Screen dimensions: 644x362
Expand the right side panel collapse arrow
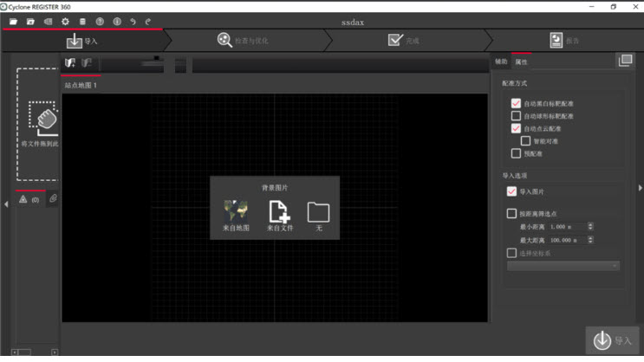click(640, 187)
